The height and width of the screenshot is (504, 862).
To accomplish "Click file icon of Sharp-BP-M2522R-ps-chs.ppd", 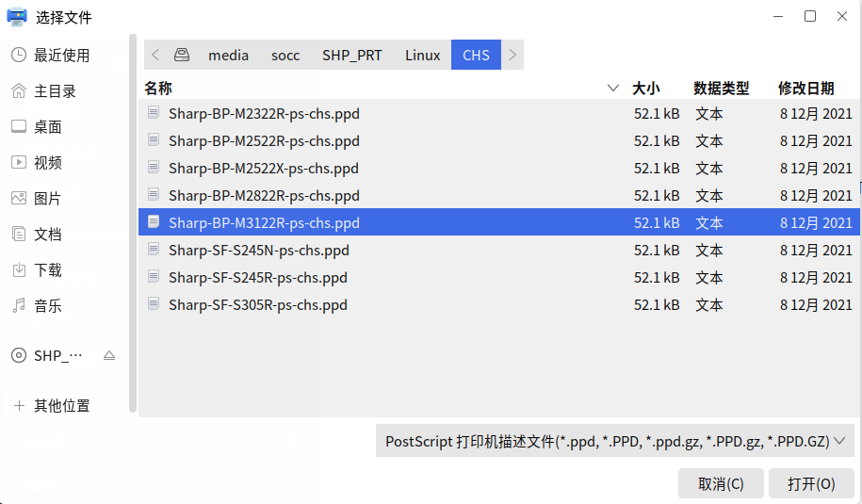I will 154,140.
